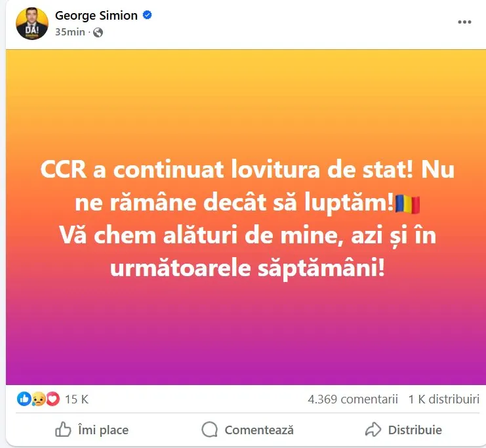Click the thumbs-up icon beside Îmi place
486x448 pixels.
tap(63, 430)
